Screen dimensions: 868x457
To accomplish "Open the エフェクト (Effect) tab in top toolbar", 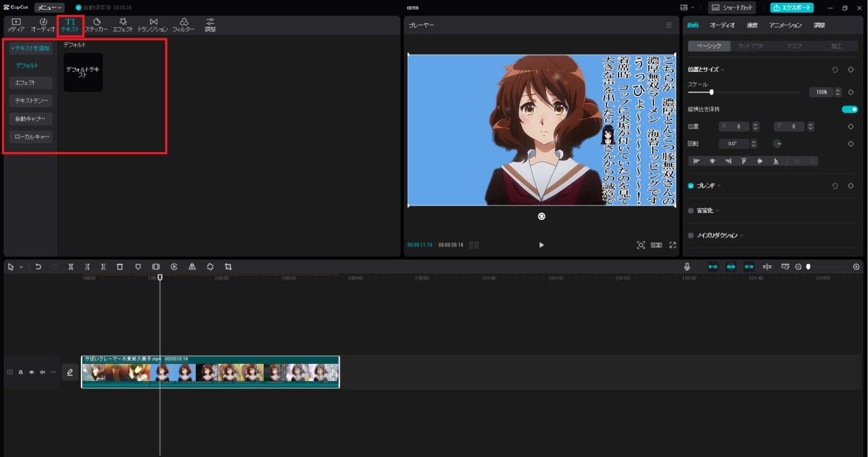I will point(123,26).
